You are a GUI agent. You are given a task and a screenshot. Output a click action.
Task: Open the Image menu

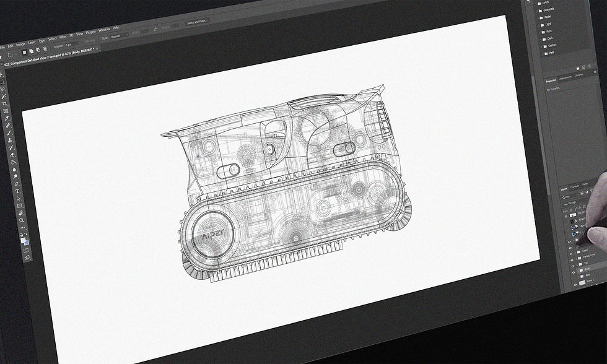tap(21, 44)
